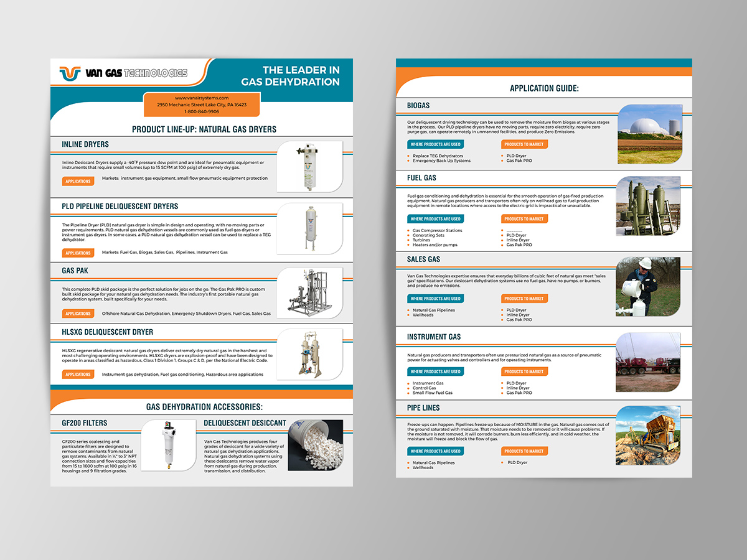Click the Inline Dryers section heading
The image size is (747, 560).
pos(85,144)
